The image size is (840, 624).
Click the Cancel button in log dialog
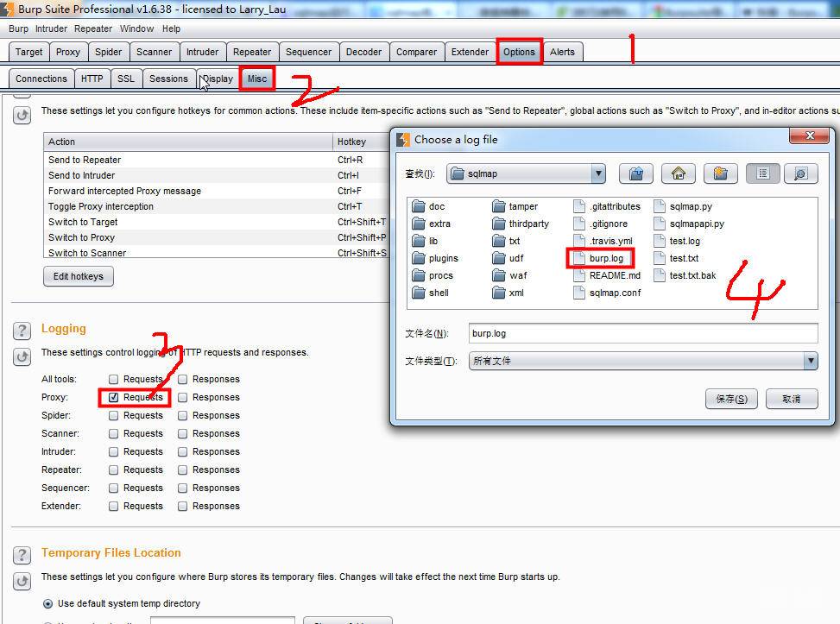point(792,399)
